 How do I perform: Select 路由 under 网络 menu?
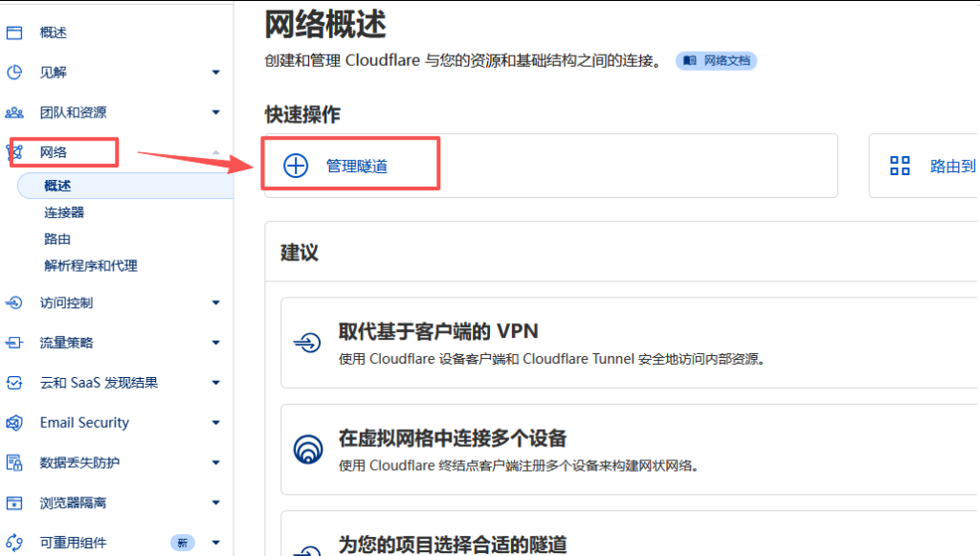[57, 239]
